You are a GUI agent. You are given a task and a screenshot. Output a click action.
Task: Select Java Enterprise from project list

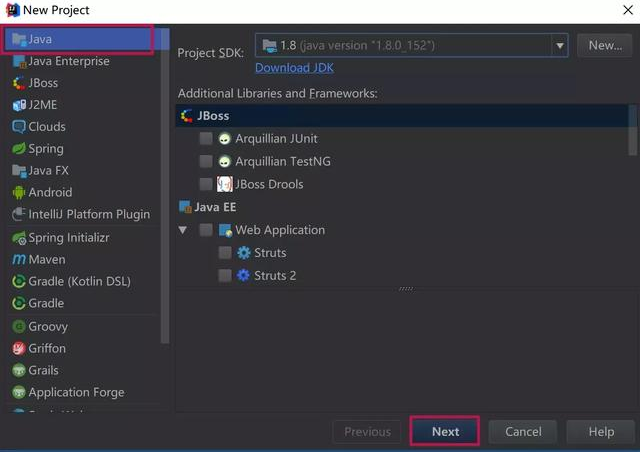click(x=68, y=61)
